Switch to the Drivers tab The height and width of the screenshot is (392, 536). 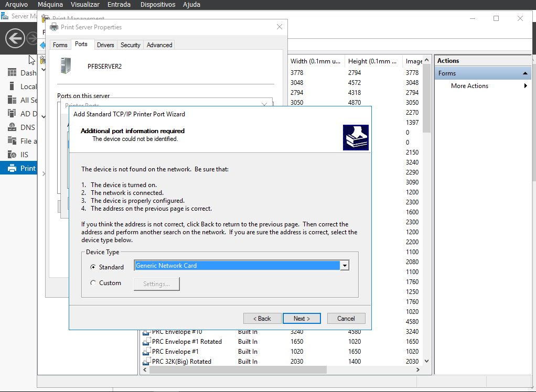point(105,45)
